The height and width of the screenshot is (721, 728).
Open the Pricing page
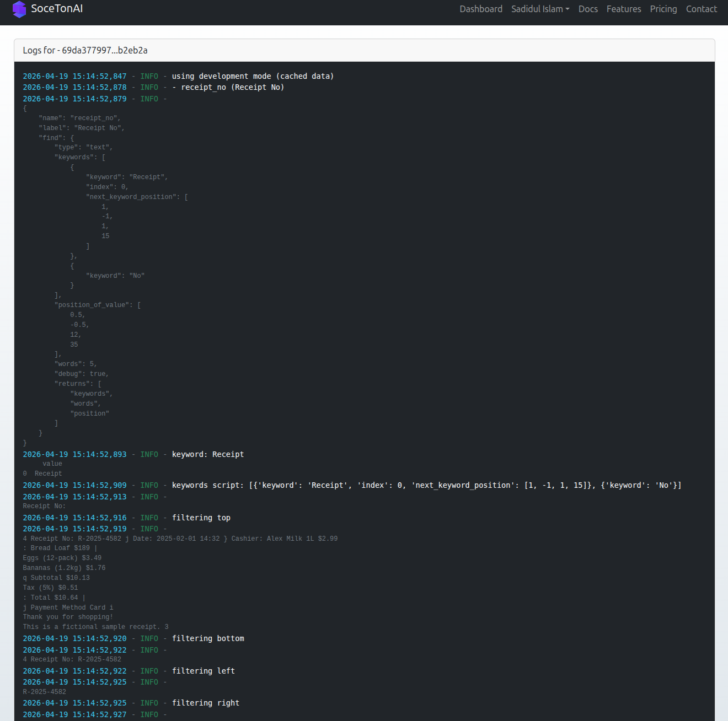coord(663,9)
